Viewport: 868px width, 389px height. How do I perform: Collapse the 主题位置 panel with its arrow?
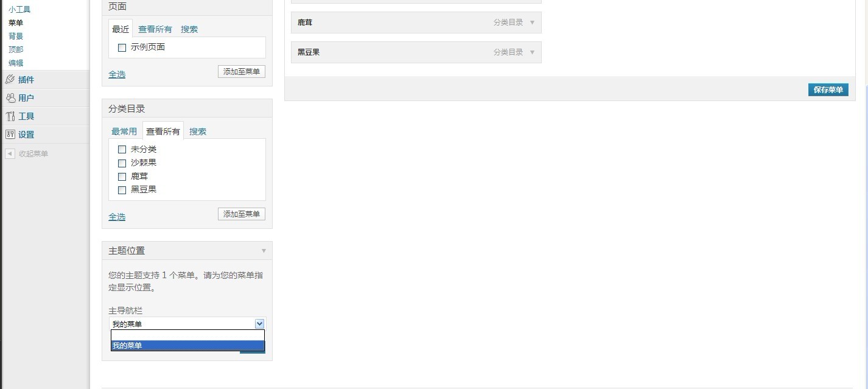pyautogui.click(x=264, y=251)
